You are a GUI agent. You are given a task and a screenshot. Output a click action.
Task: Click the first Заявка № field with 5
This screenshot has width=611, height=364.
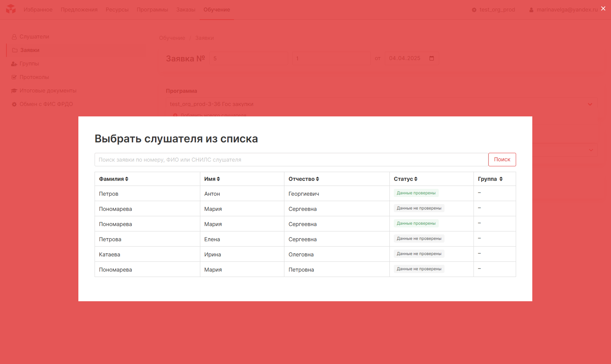249,58
